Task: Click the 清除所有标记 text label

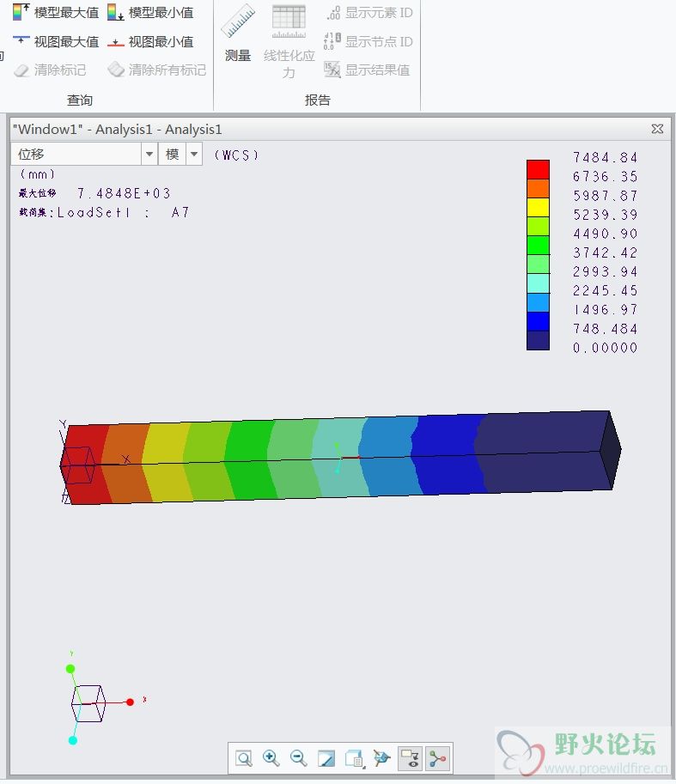Action: coord(167,70)
